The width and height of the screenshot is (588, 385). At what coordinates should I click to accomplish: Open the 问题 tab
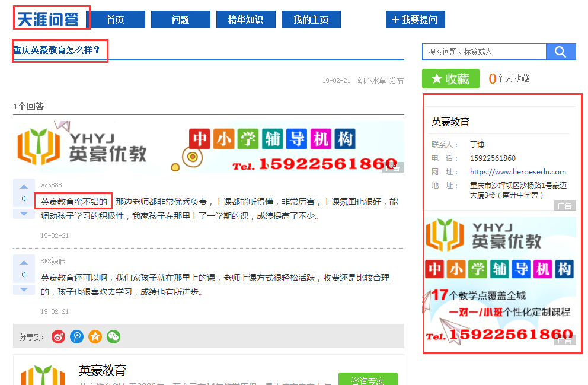(180, 20)
